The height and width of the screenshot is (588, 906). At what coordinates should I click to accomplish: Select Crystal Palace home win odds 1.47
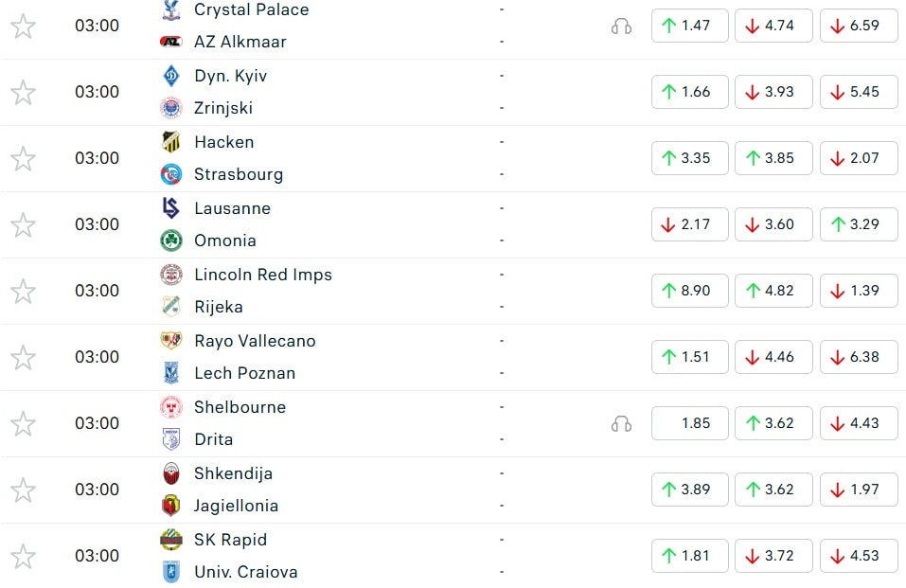click(x=687, y=26)
